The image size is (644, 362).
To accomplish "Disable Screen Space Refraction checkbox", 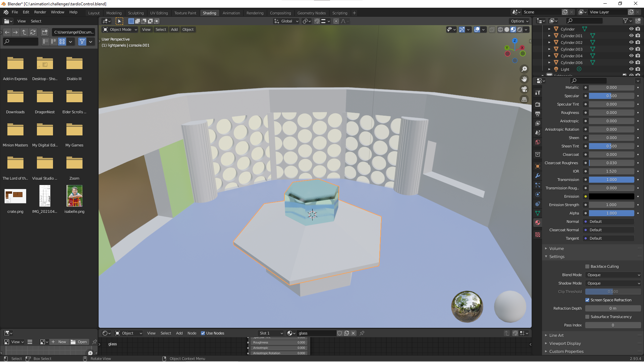I will coord(587,300).
